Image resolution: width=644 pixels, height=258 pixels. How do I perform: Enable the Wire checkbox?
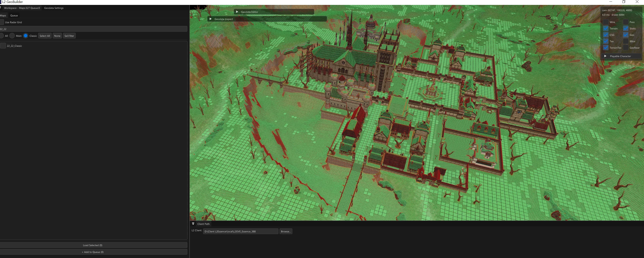[x=606, y=22]
